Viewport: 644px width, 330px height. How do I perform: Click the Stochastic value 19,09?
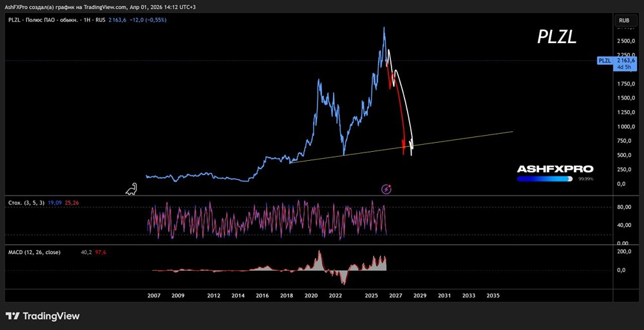point(55,203)
